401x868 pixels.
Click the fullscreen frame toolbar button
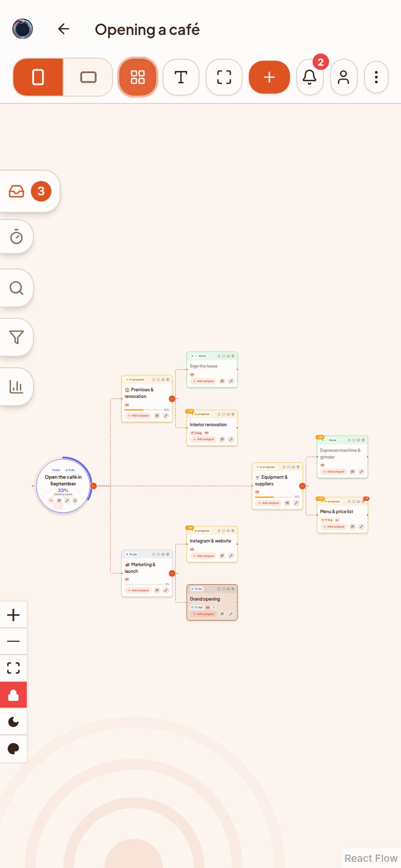pyautogui.click(x=224, y=77)
